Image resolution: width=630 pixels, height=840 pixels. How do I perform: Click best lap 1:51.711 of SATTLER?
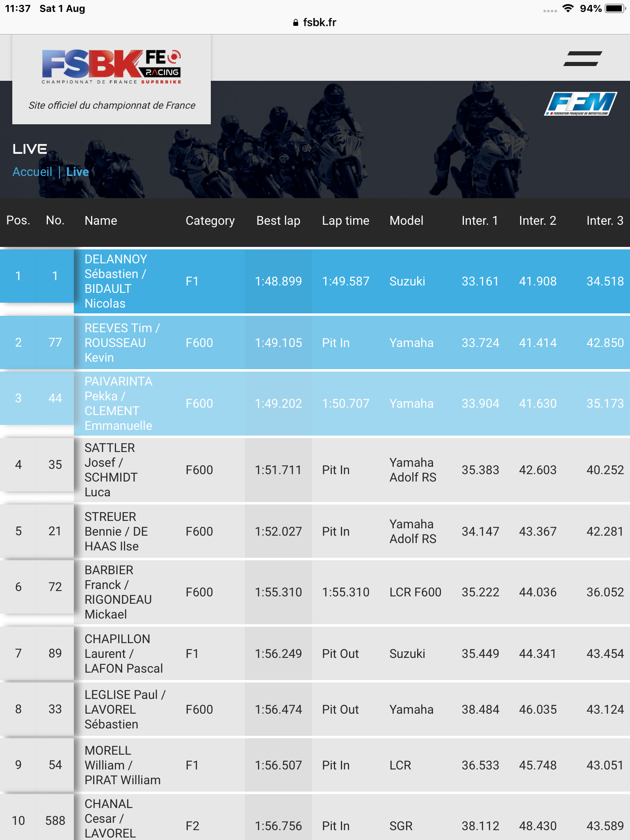click(278, 470)
